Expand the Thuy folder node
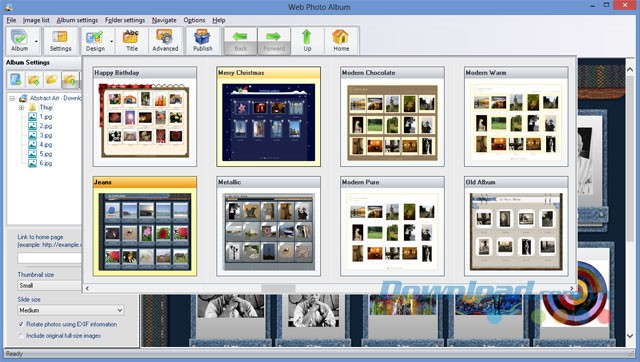Screen dimensions: 640x362 22,108
